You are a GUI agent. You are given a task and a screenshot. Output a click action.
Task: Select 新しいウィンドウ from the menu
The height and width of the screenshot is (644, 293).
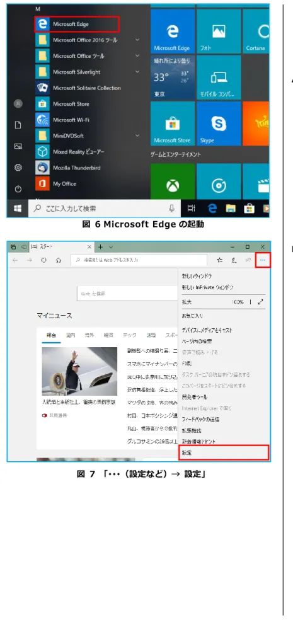197,277
